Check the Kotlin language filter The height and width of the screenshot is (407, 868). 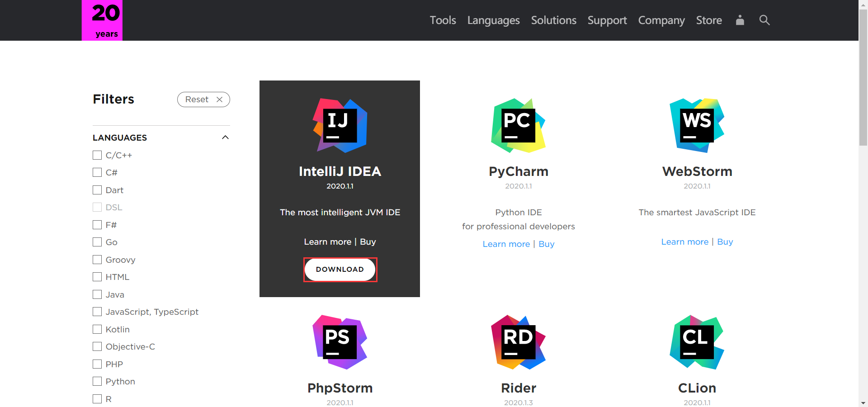point(97,329)
